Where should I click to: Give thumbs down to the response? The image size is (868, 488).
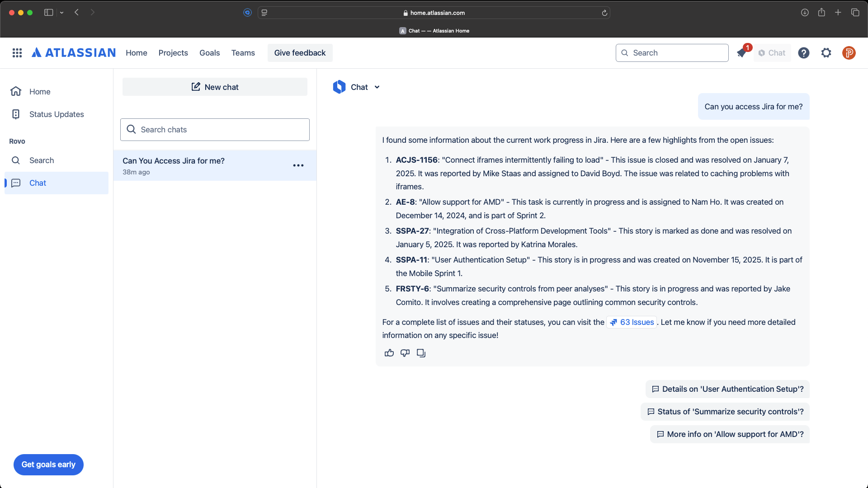(x=405, y=353)
